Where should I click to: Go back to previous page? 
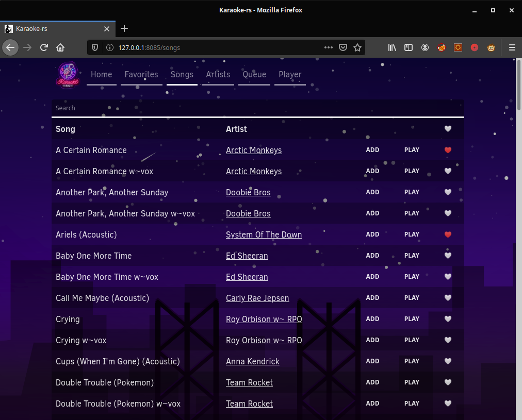pos(10,47)
